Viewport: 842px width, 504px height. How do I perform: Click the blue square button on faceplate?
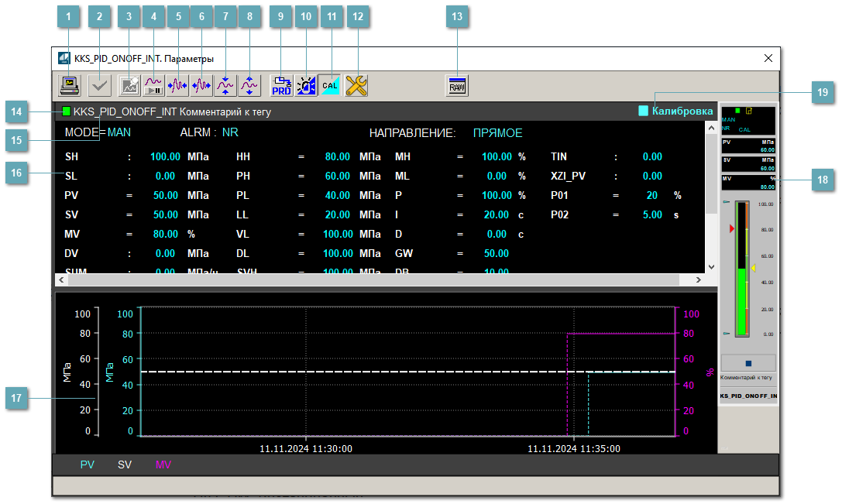coord(748,362)
